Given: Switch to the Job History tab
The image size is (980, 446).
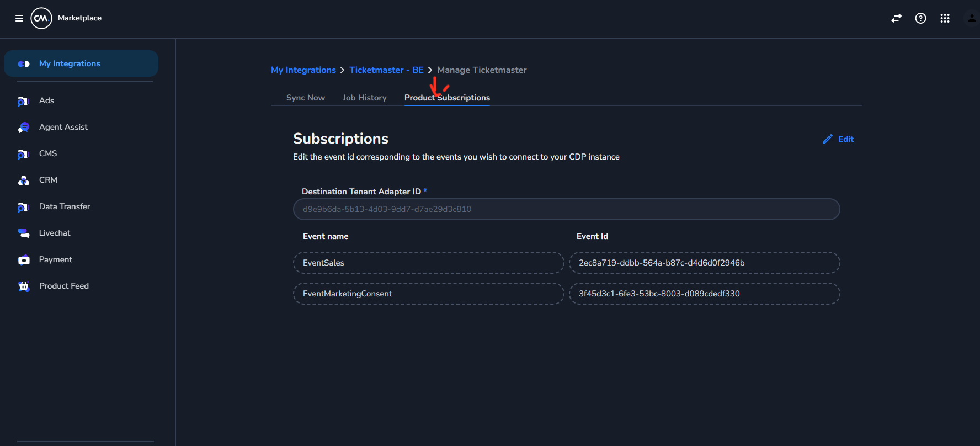Looking at the screenshot, I should (x=365, y=98).
